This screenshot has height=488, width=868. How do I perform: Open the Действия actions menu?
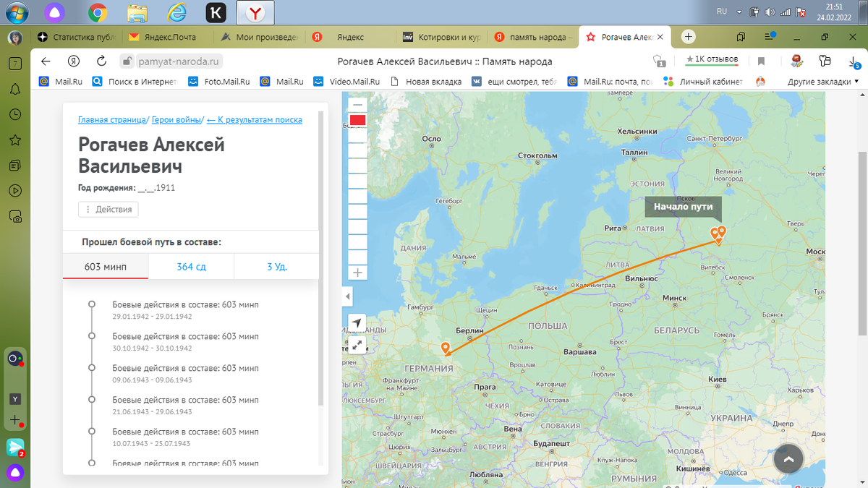click(109, 210)
